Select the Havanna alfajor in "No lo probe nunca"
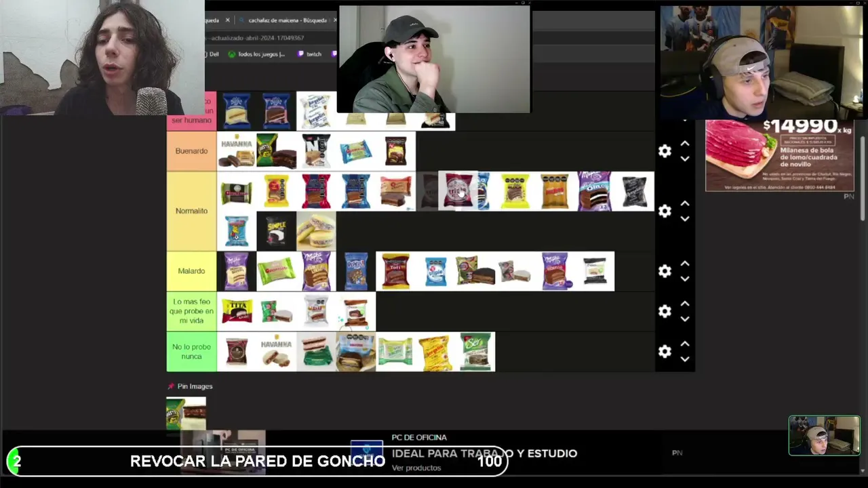868x488 pixels. [276, 351]
